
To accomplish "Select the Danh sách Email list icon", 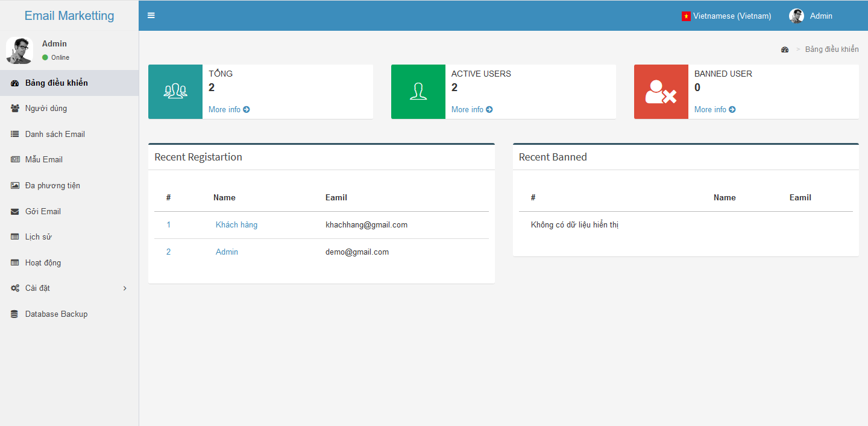I will point(14,134).
